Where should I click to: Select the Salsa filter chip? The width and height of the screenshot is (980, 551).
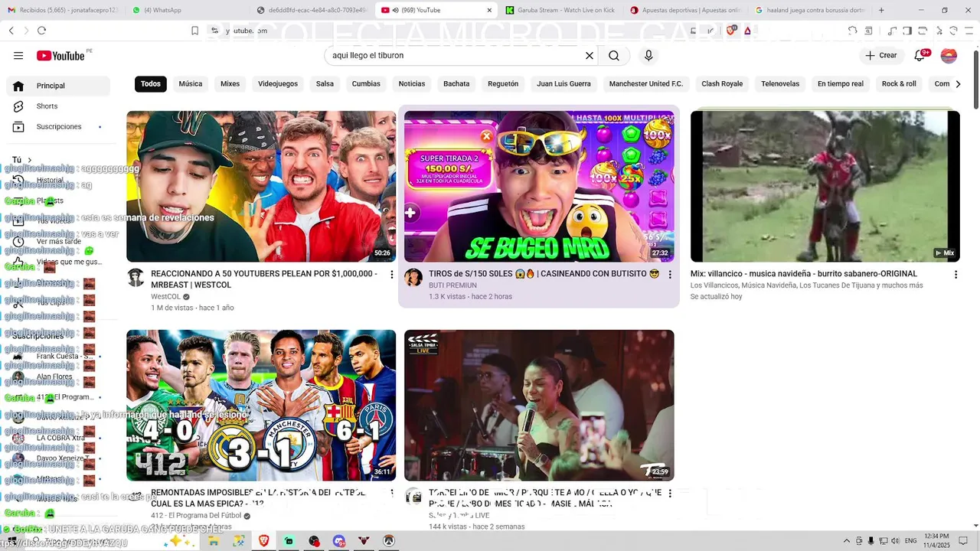tap(325, 84)
